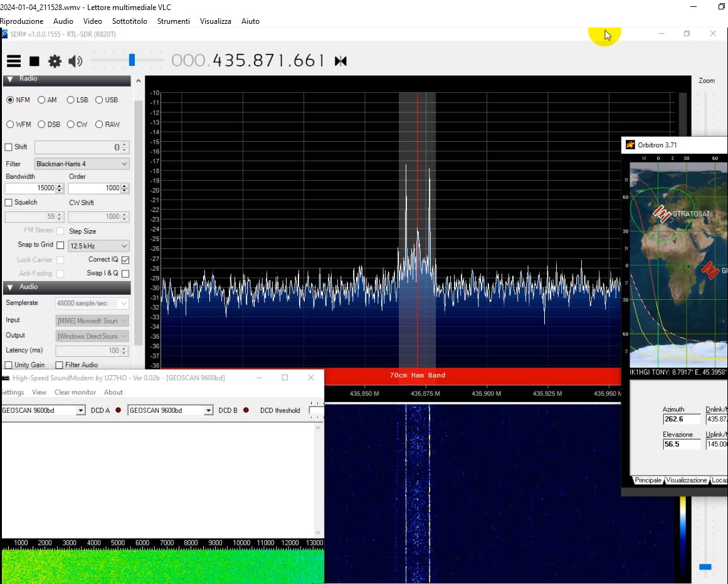Mute audio via speaker icon
This screenshot has height=584, width=728.
(x=75, y=61)
